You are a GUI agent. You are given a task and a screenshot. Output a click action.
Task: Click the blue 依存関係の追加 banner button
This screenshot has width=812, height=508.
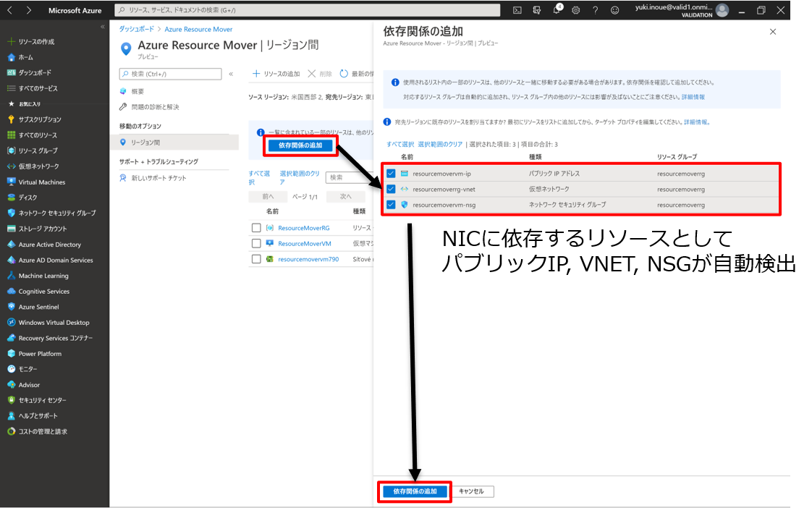click(300, 145)
